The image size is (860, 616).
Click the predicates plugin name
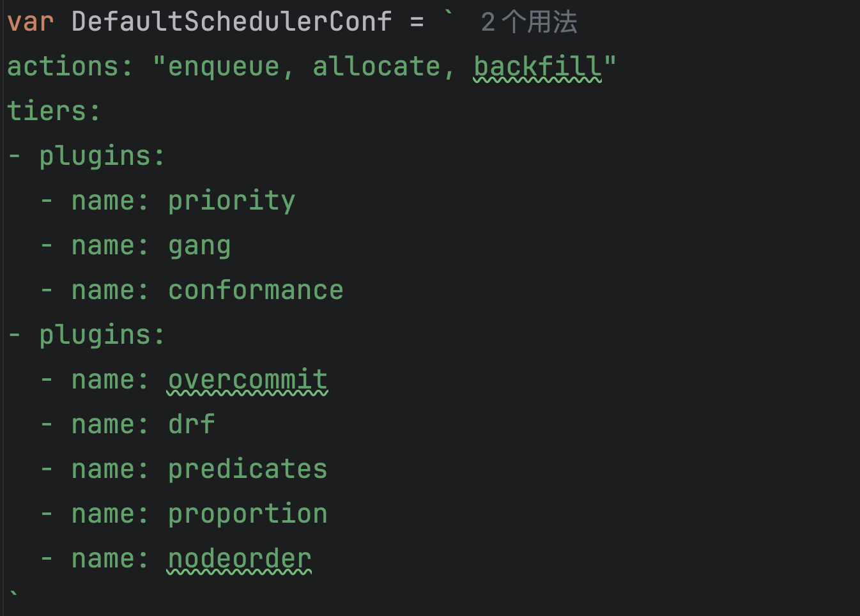(247, 469)
